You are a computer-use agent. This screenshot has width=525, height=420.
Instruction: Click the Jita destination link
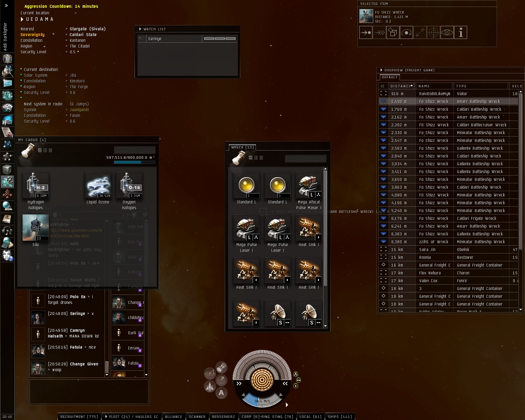pyautogui.click(x=73, y=75)
